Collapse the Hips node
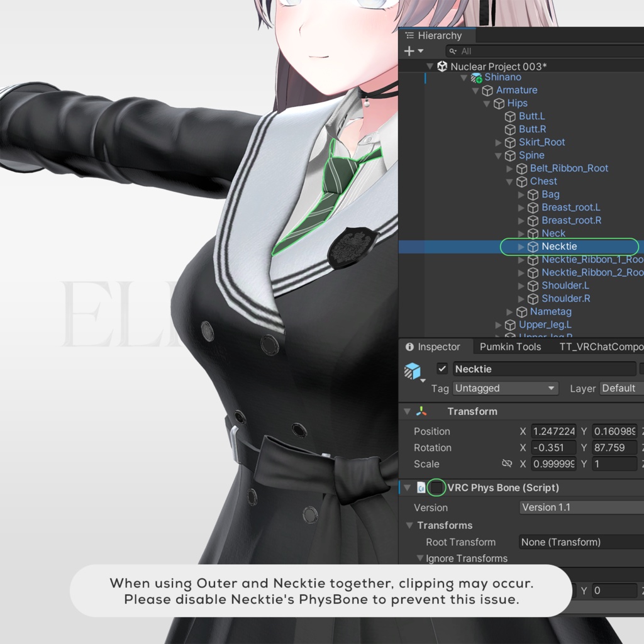Image resolution: width=644 pixels, height=644 pixels. point(487,104)
